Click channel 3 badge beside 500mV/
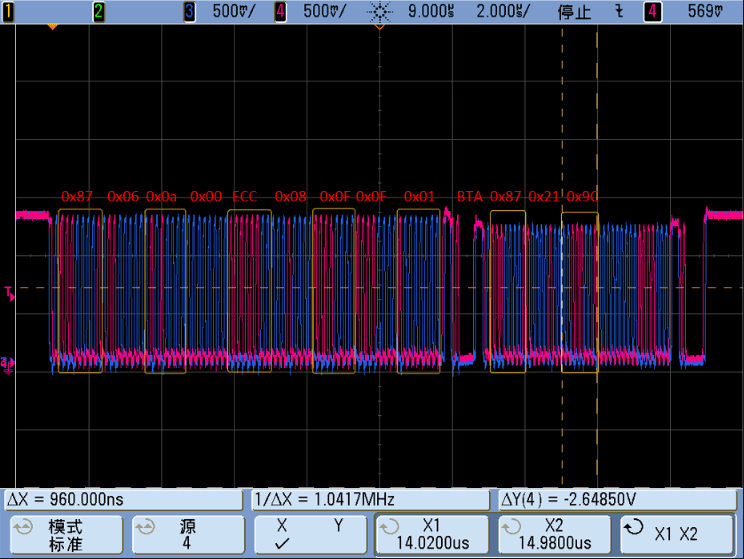Image resolution: width=744 pixels, height=559 pixels. pos(190,12)
